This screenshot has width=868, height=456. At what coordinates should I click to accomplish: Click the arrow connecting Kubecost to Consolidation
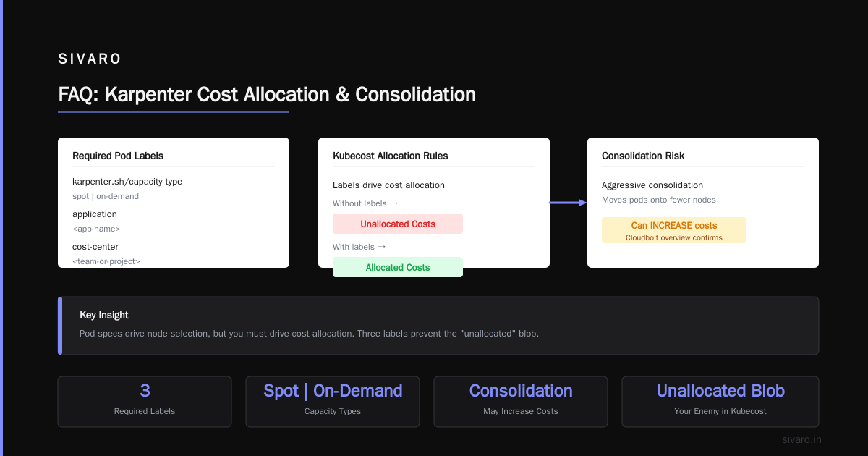569,203
